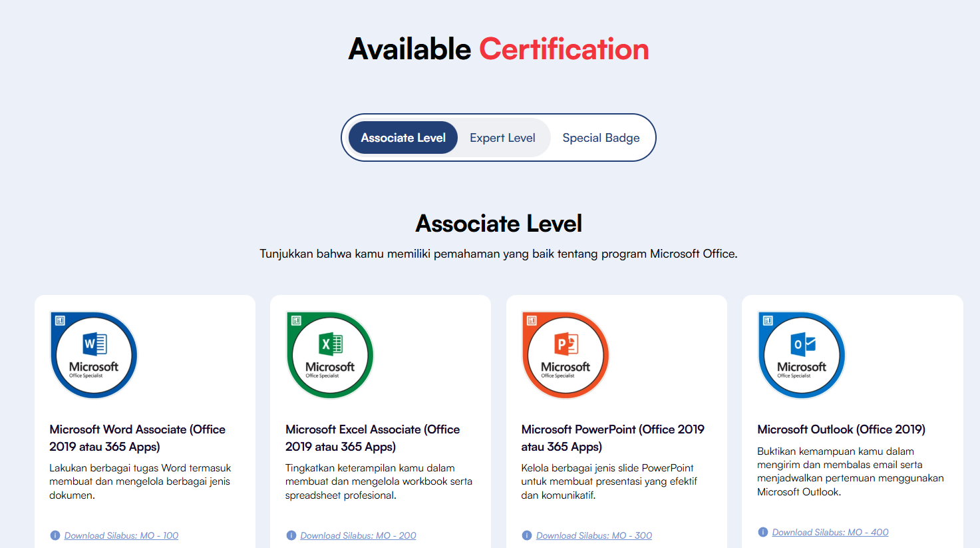Open Download Silabus: MO - 300
The height and width of the screenshot is (548, 980).
tap(593, 535)
